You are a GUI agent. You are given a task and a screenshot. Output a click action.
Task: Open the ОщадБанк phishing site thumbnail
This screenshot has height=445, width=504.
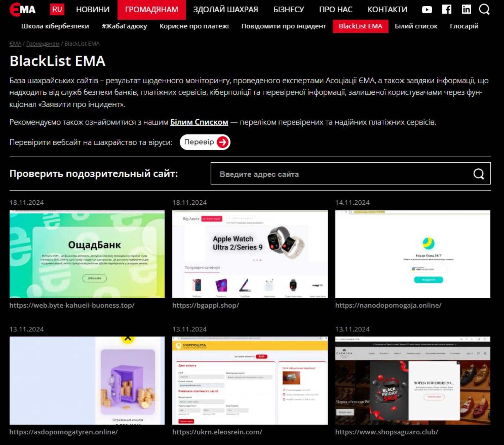pos(87,254)
